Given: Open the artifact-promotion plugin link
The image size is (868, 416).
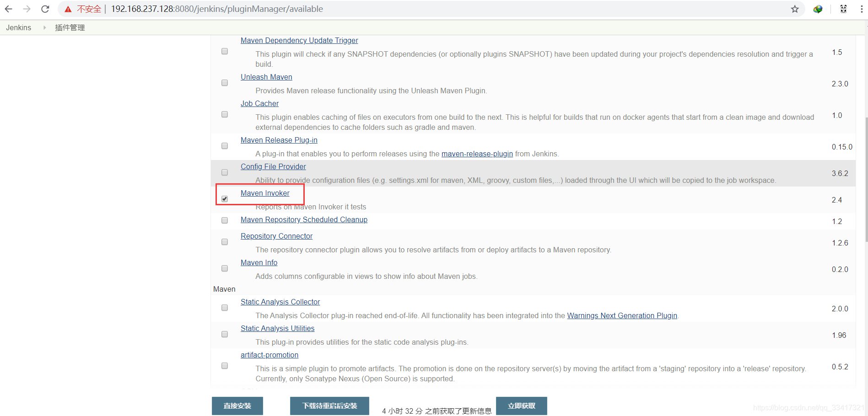Looking at the screenshot, I should click(270, 355).
